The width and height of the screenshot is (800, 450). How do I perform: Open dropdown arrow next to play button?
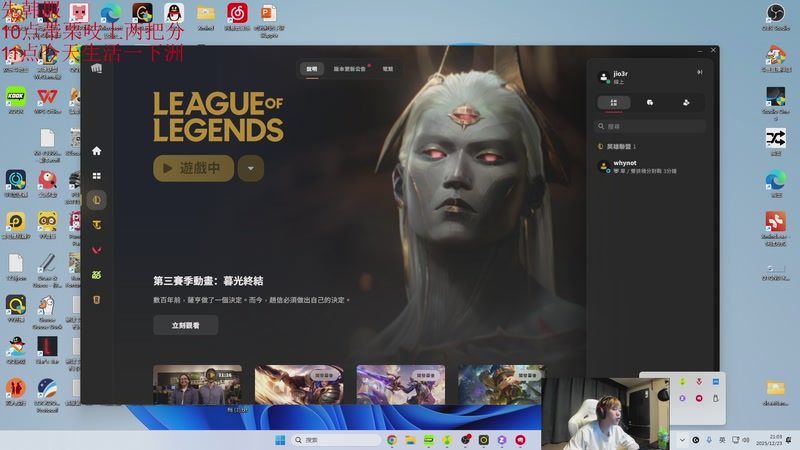pyautogui.click(x=251, y=168)
